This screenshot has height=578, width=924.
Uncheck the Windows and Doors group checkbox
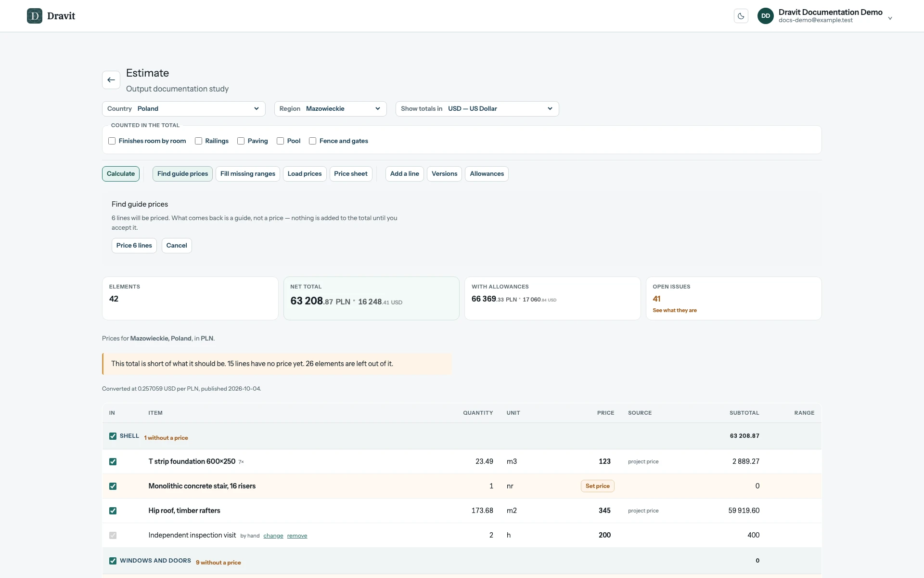tap(113, 561)
